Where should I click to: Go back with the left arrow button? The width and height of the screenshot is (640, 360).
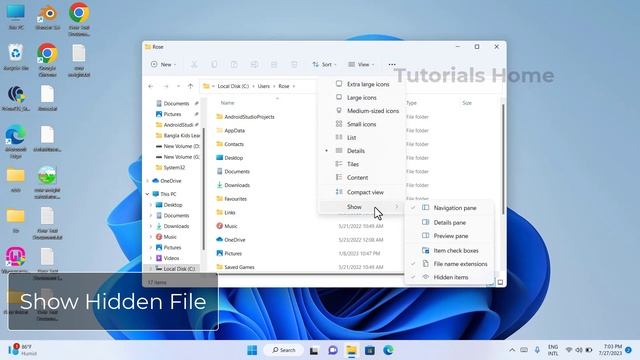click(x=151, y=86)
